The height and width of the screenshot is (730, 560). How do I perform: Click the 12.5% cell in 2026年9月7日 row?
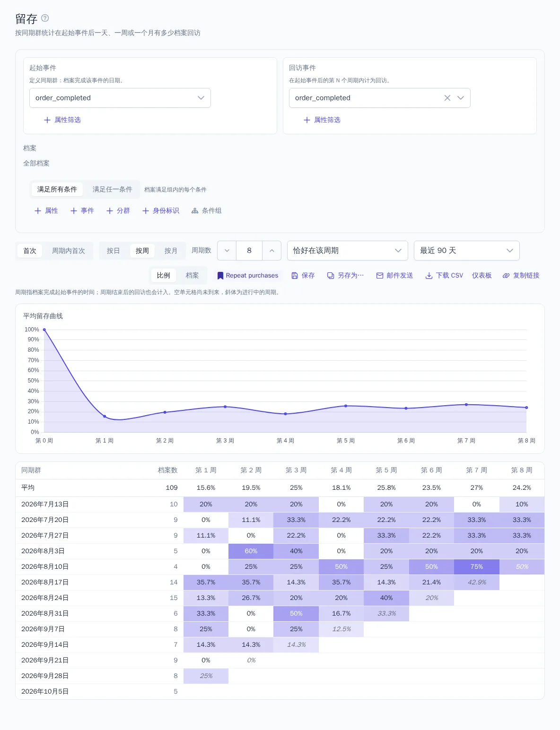click(x=341, y=629)
